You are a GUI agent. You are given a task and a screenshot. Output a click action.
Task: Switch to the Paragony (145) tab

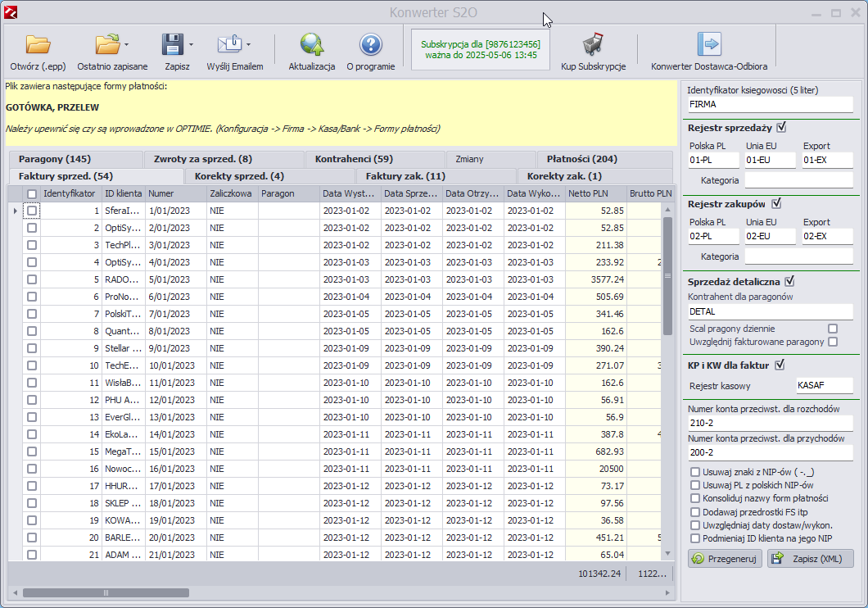pos(55,159)
